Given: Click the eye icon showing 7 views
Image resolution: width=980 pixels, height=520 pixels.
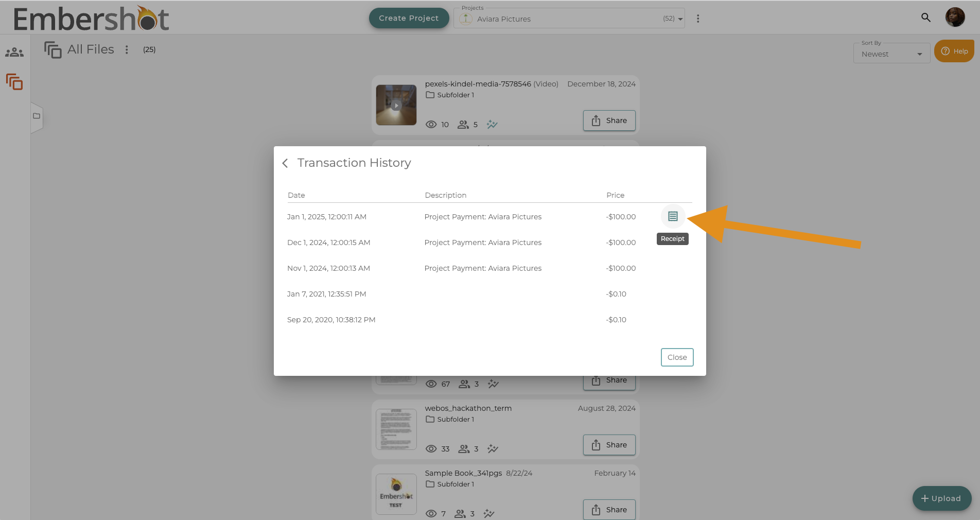Looking at the screenshot, I should pos(431,514).
